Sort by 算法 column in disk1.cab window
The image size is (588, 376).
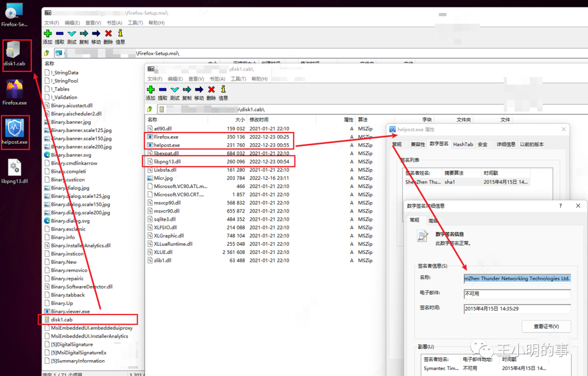pyautogui.click(x=363, y=120)
